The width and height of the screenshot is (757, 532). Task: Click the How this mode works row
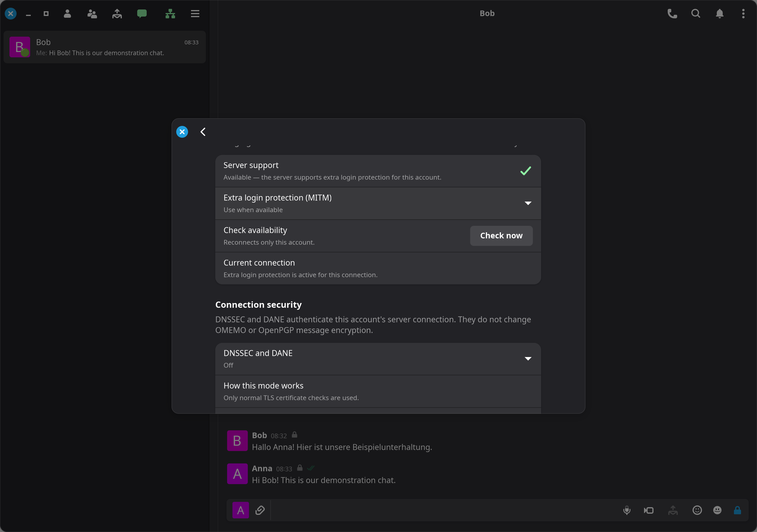click(x=378, y=392)
